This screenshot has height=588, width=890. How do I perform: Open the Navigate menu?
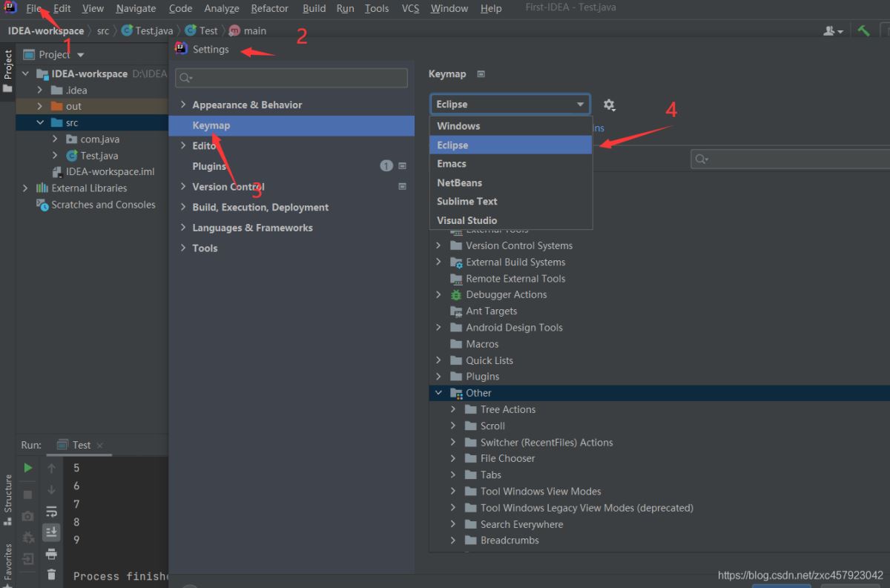point(136,8)
